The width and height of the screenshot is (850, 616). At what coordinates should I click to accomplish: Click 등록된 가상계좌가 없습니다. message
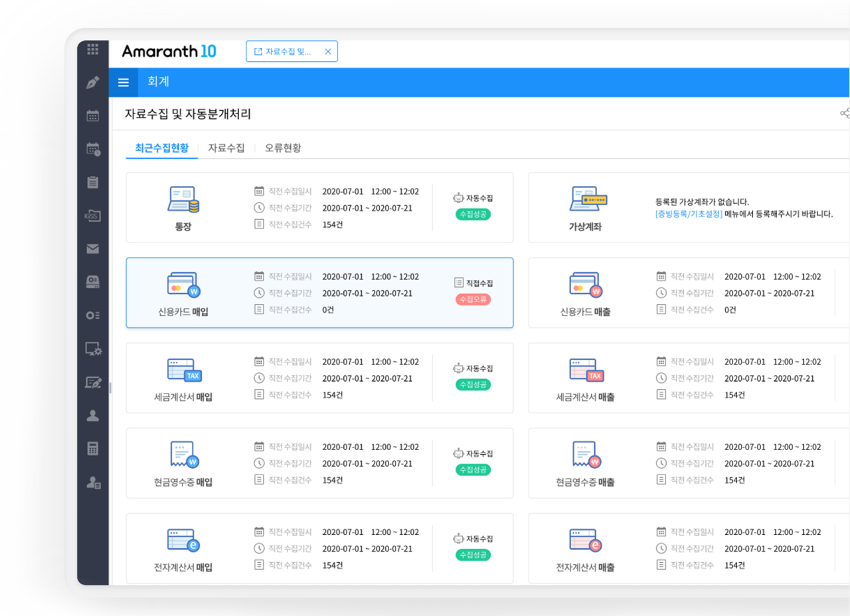pyautogui.click(x=702, y=202)
